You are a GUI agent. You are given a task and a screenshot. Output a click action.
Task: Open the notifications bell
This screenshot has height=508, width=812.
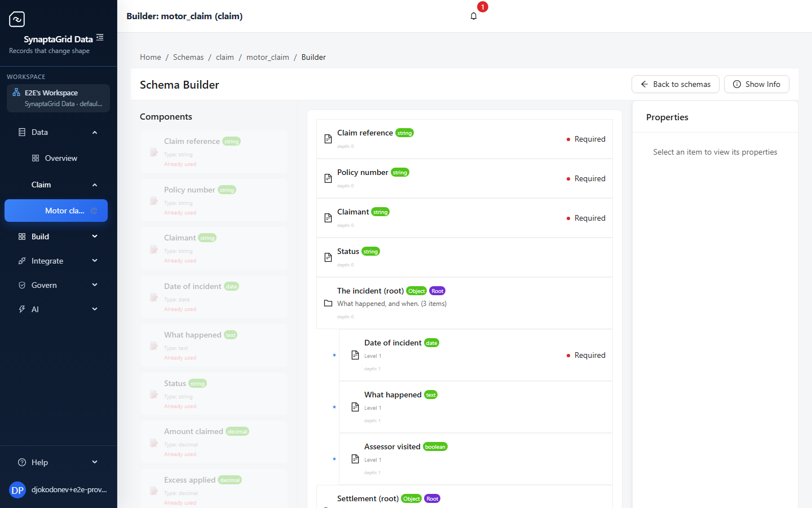click(474, 16)
